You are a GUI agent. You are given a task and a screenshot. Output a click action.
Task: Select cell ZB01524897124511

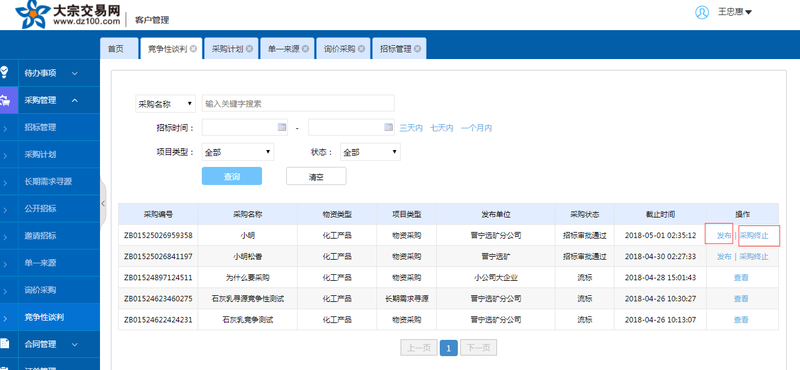click(158, 278)
